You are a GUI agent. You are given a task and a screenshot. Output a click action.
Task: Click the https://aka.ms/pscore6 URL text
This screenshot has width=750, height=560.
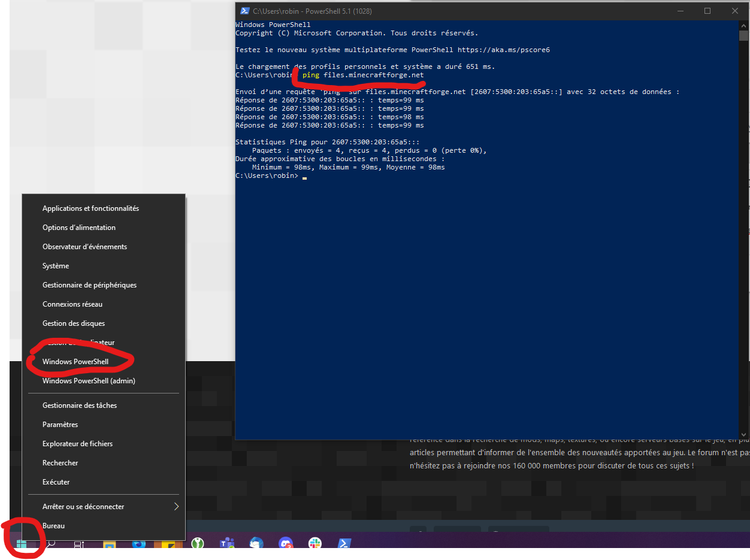504,50
